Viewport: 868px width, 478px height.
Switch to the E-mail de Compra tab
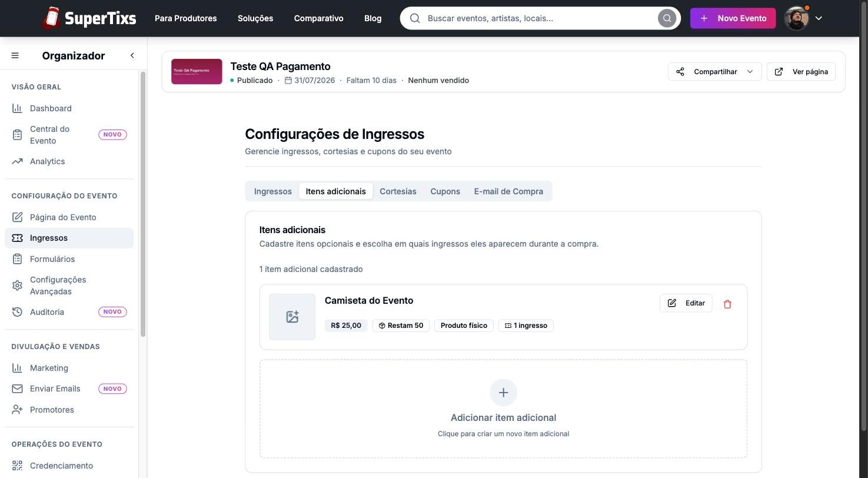[x=508, y=191]
